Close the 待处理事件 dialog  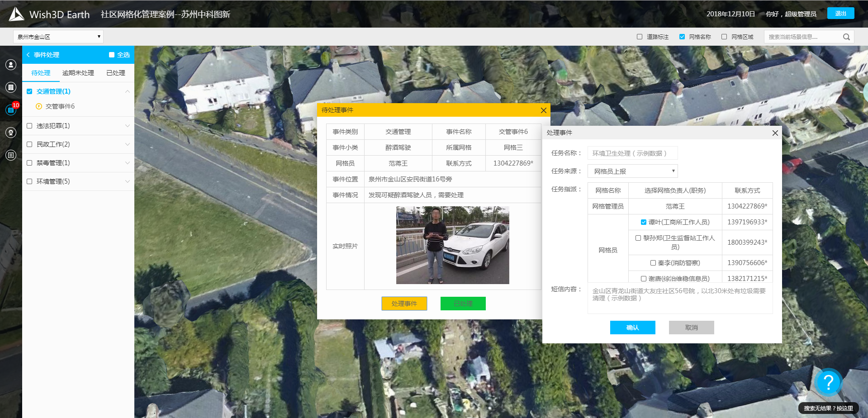click(x=543, y=110)
